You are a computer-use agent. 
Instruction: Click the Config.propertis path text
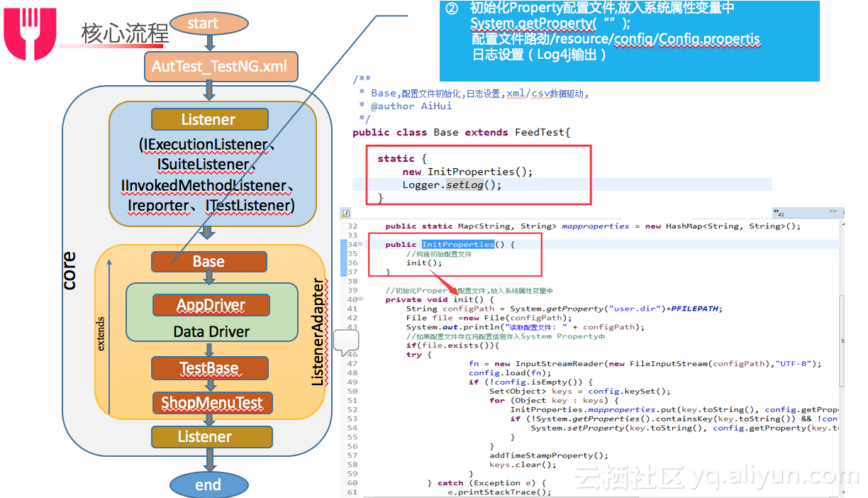tap(709, 39)
